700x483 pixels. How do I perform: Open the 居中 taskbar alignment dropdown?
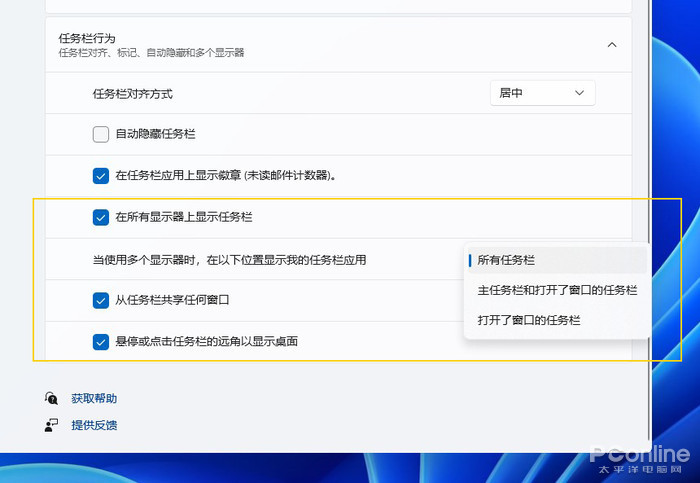542,93
